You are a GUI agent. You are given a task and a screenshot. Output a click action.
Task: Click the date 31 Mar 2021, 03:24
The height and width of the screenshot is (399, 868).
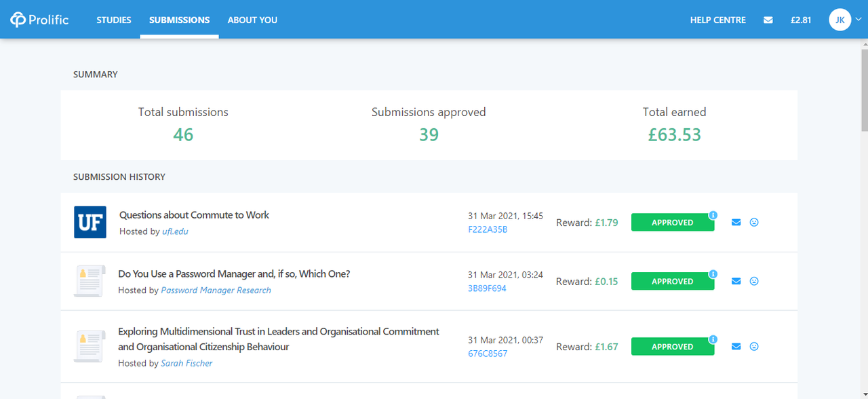click(x=505, y=275)
